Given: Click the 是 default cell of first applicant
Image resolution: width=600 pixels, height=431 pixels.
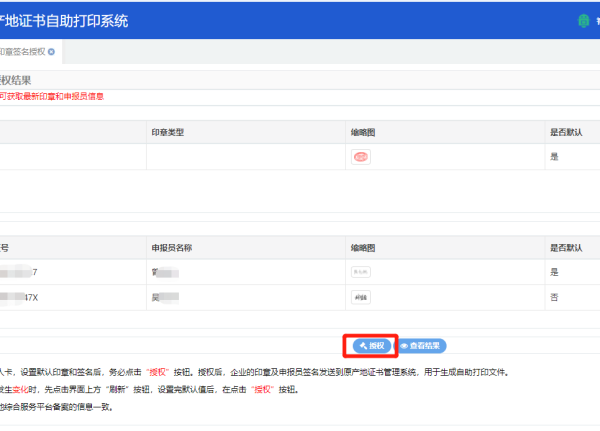Looking at the screenshot, I should click(554, 272).
